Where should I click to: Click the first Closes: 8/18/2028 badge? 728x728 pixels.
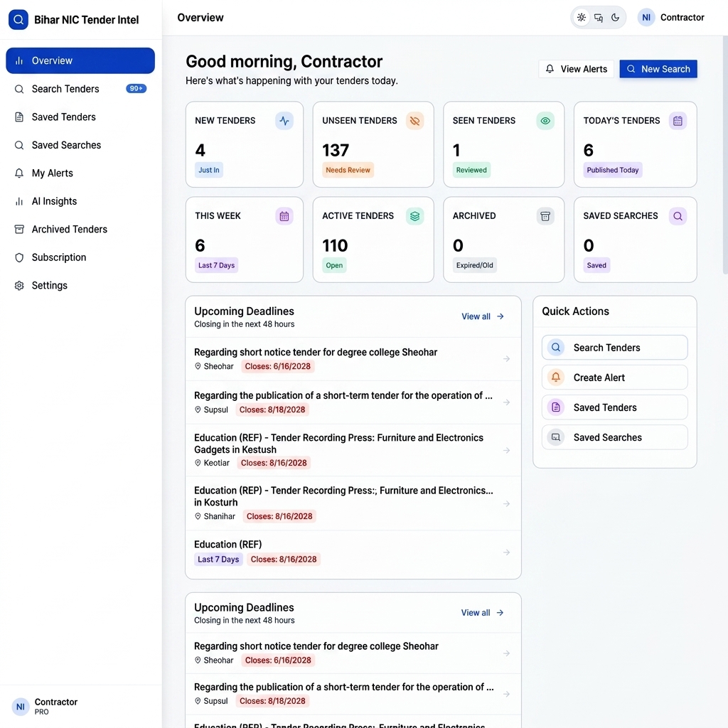click(x=272, y=409)
